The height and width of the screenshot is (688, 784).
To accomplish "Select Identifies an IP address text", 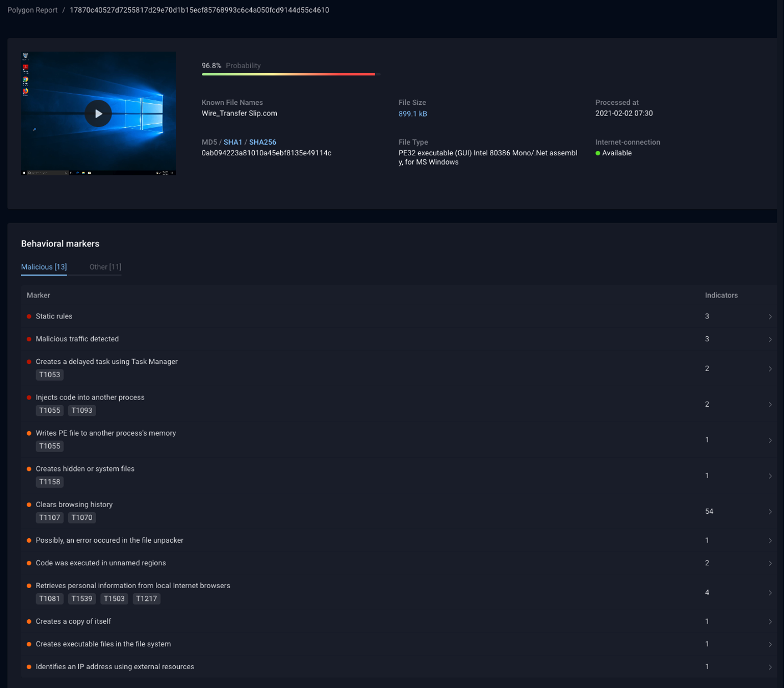I will [115, 667].
